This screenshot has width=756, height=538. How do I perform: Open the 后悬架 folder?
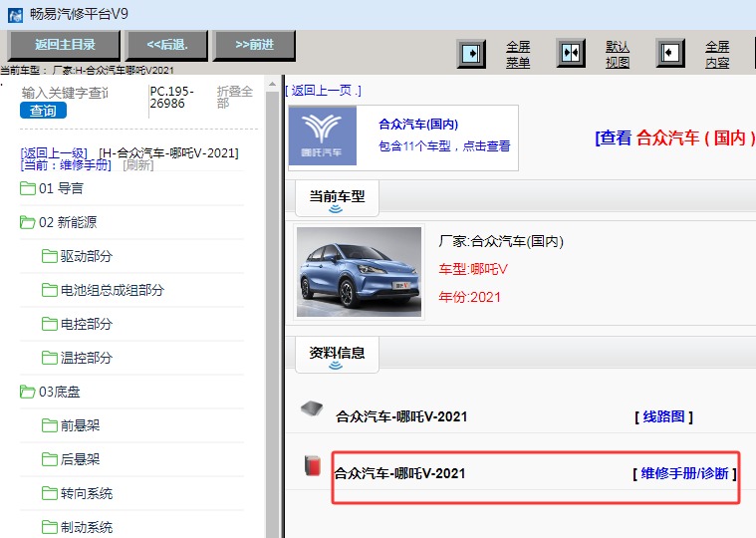80,459
